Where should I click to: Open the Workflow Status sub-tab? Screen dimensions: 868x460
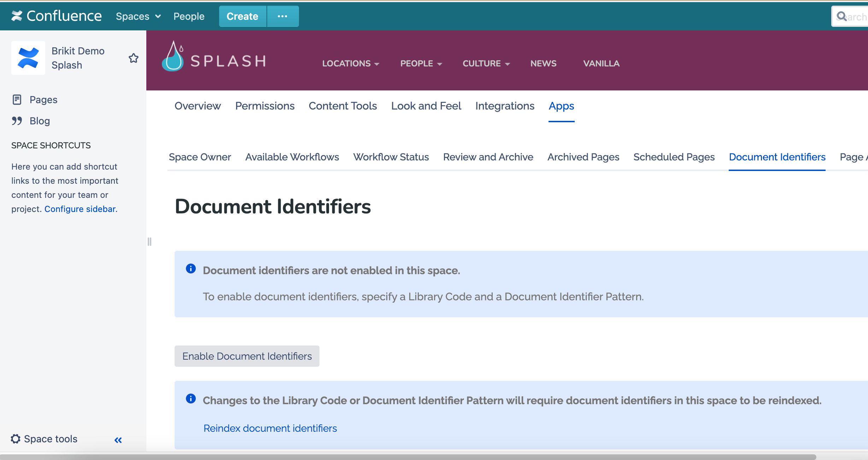click(391, 157)
